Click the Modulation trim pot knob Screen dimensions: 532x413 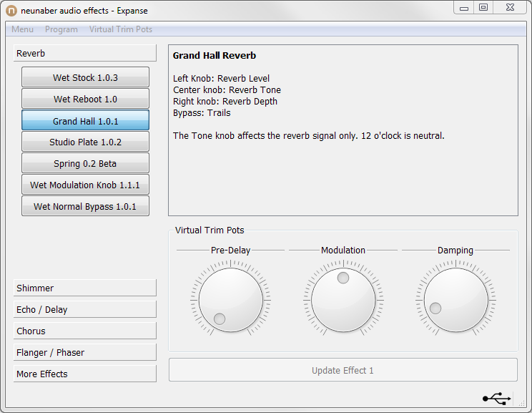coord(343,300)
